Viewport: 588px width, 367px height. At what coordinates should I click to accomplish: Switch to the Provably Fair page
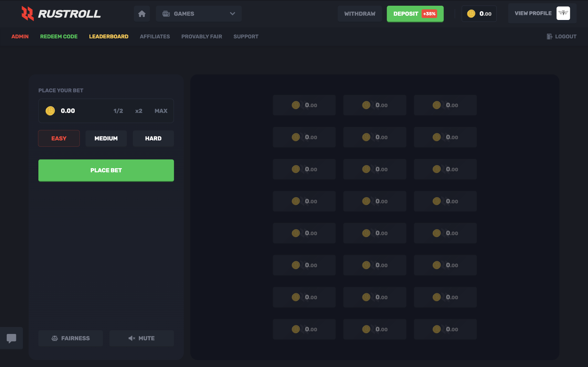pyautogui.click(x=202, y=36)
